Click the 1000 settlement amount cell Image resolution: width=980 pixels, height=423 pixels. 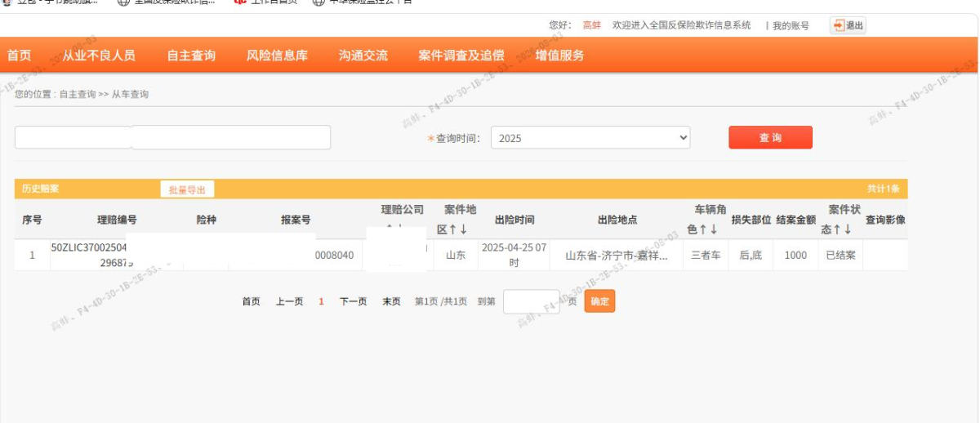[x=795, y=255]
